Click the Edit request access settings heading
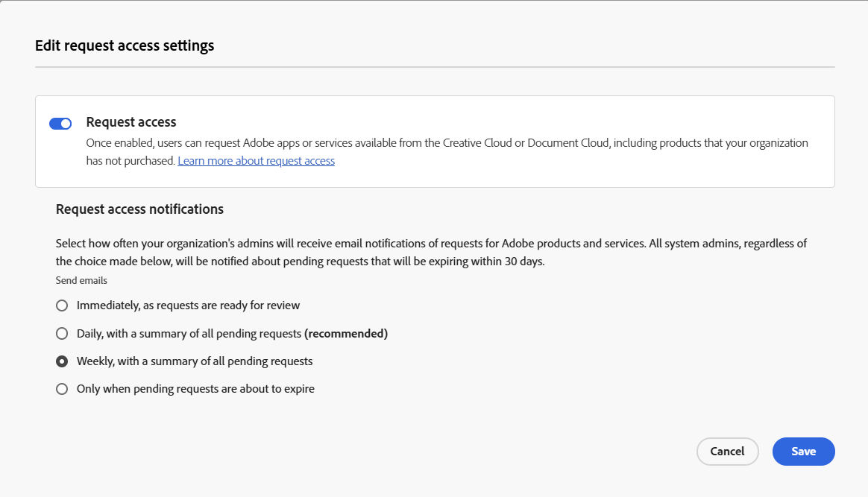This screenshot has height=497, width=868. point(124,45)
